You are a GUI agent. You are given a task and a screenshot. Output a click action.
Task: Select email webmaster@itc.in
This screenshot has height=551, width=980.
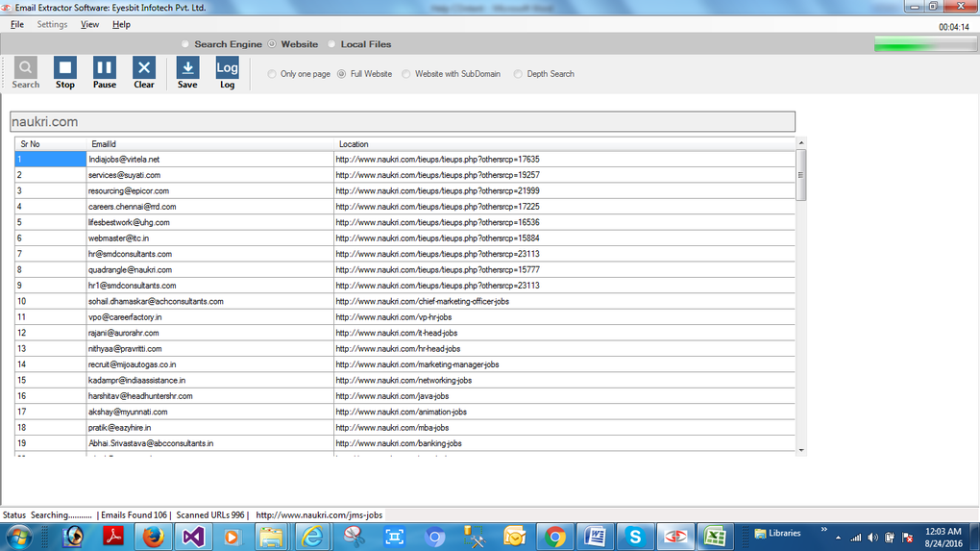click(x=118, y=238)
